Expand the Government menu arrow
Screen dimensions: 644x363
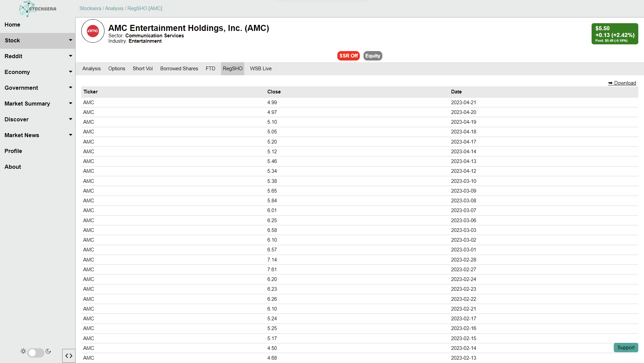pos(71,87)
